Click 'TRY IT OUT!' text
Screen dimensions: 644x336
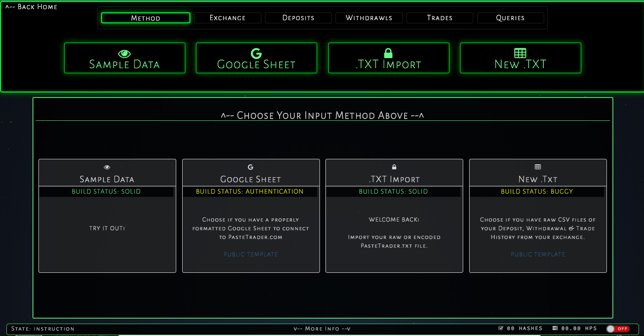[x=107, y=228]
